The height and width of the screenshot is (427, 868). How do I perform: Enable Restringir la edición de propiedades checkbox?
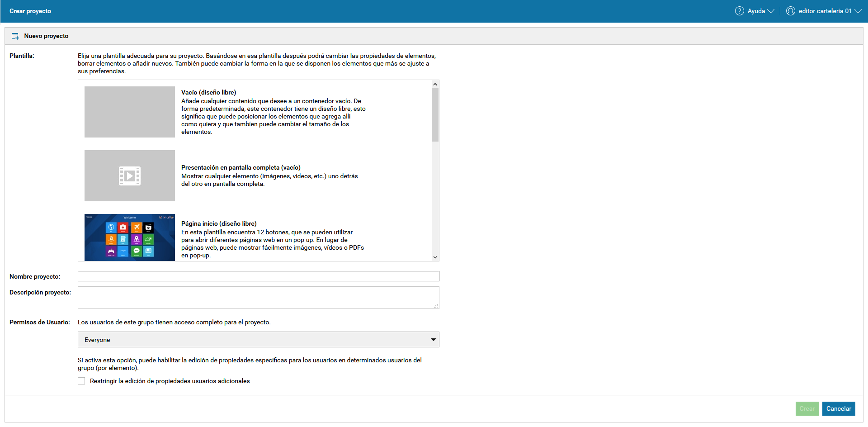(81, 381)
